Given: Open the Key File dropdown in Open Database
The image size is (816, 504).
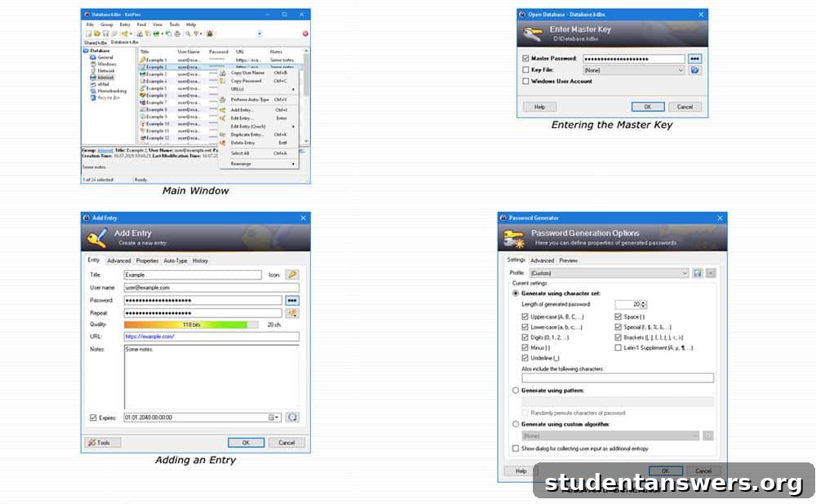Looking at the screenshot, I should point(681,70).
